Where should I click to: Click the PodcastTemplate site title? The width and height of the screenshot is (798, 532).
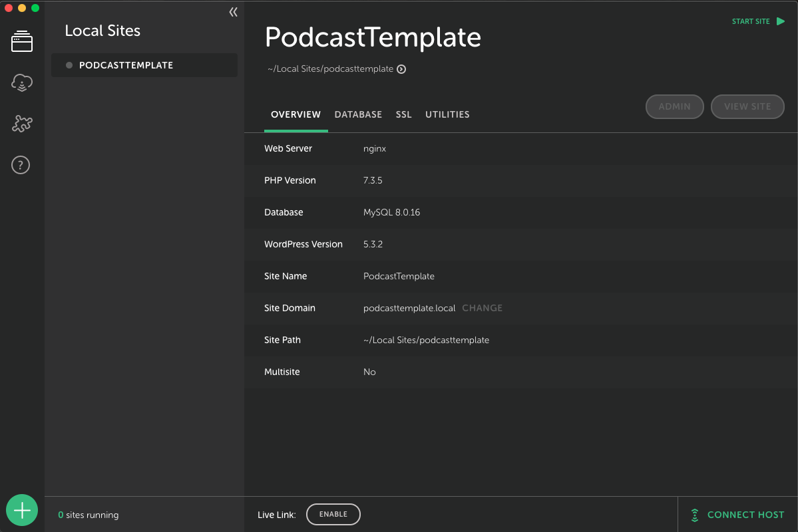(373, 37)
